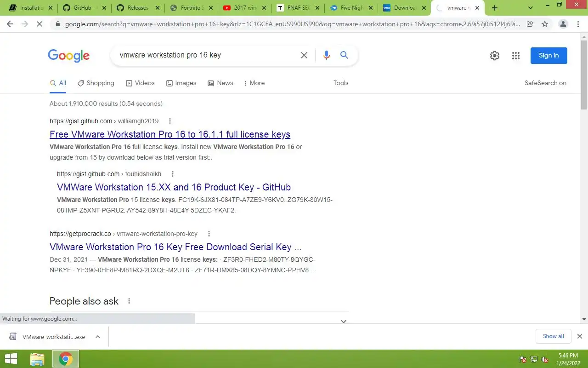Clear the search box with the X
Screen dimensions: 588x368
click(x=304, y=55)
